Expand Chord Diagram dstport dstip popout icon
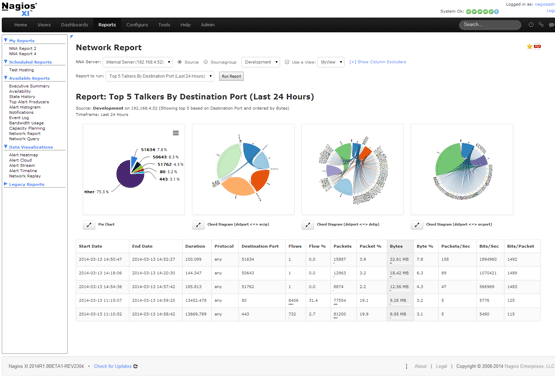555x376 pixels. click(308, 224)
